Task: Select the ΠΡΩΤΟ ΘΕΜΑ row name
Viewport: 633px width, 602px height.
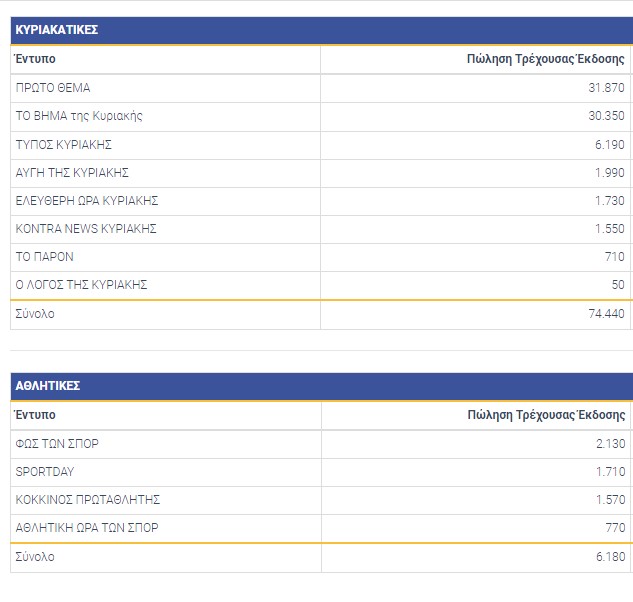Action: tap(53, 88)
